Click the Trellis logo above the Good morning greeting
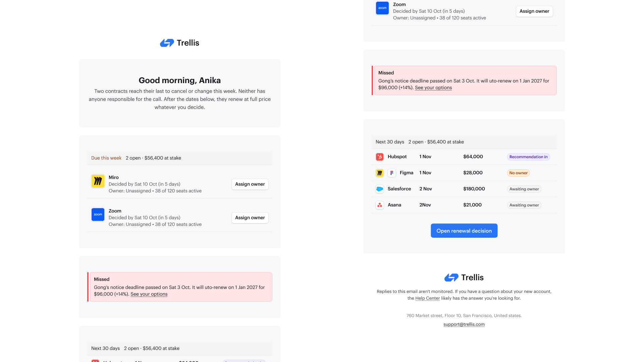This screenshot has width=644, height=362. [x=179, y=43]
